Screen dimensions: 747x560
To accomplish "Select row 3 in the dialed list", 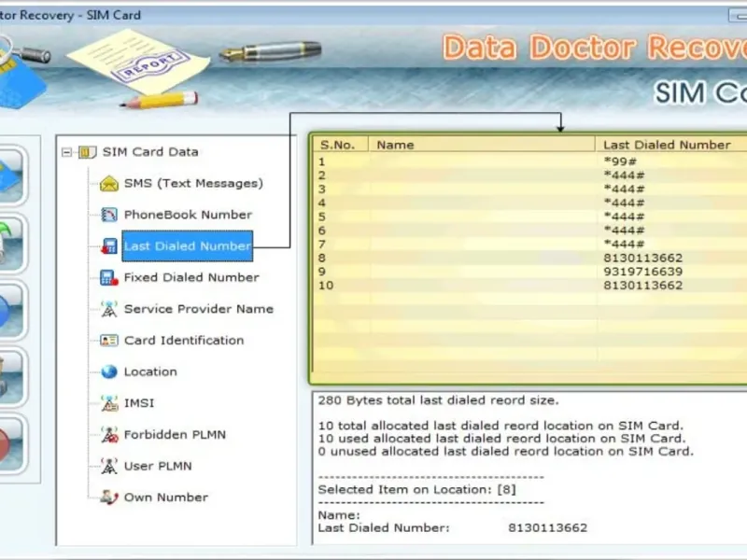I will [530, 189].
